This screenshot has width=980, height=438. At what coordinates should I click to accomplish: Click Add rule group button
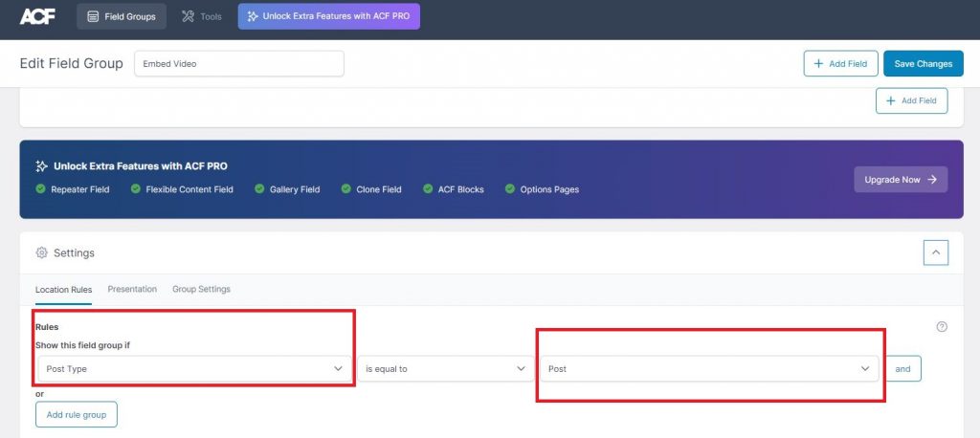(77, 414)
